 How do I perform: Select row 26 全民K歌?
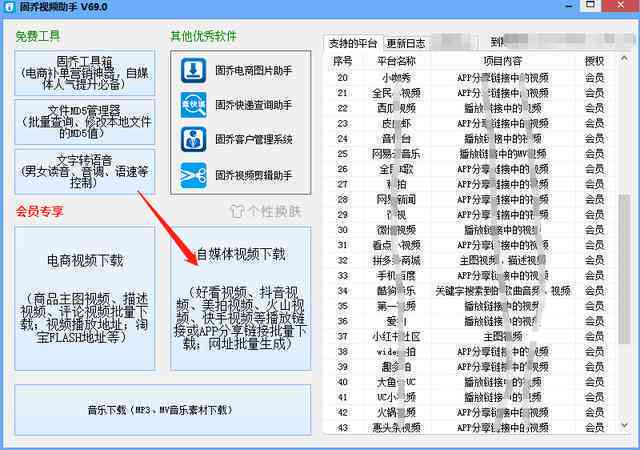tap(469, 169)
